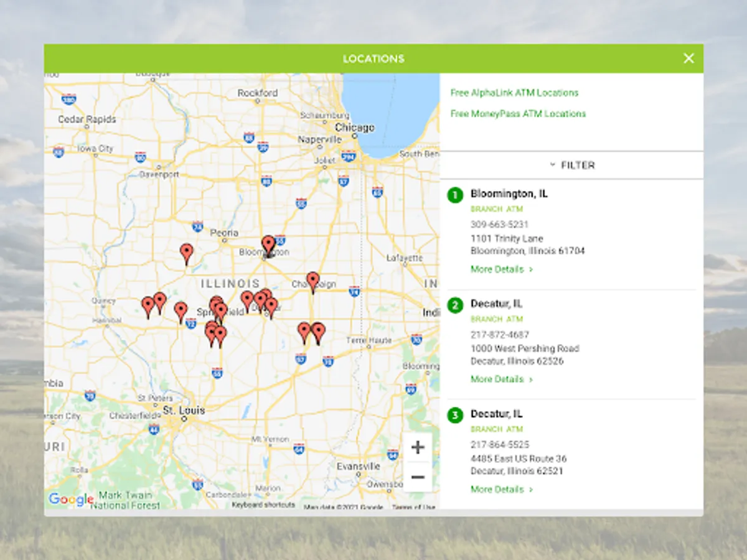Click the Cedar Rapids label on the map
The width and height of the screenshot is (747, 560).
pos(87,119)
